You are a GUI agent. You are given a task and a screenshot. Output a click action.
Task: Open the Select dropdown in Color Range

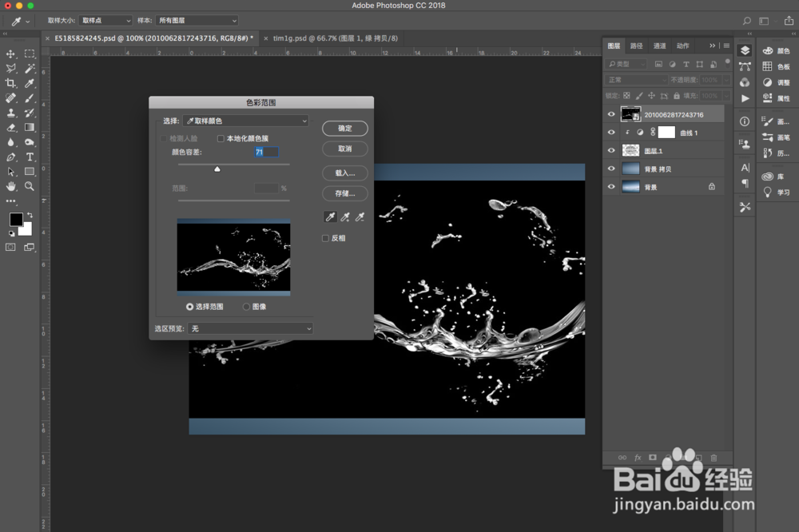245,121
